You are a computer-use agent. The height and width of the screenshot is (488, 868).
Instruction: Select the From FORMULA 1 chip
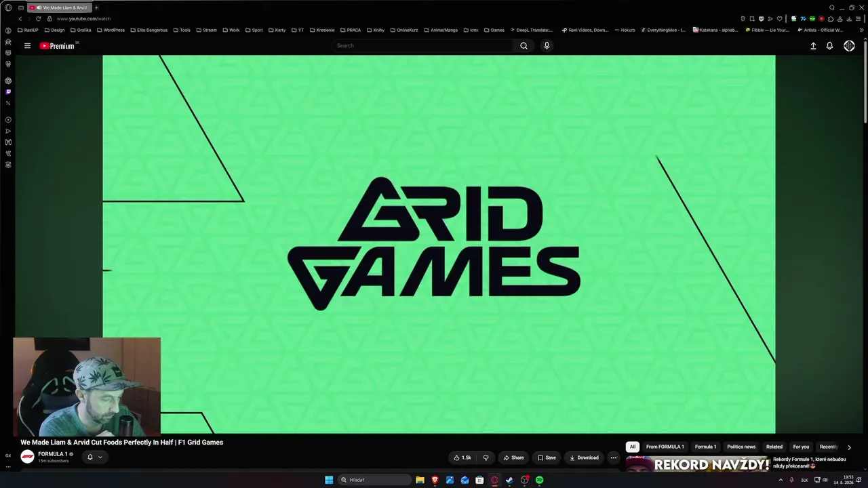pyautogui.click(x=665, y=447)
